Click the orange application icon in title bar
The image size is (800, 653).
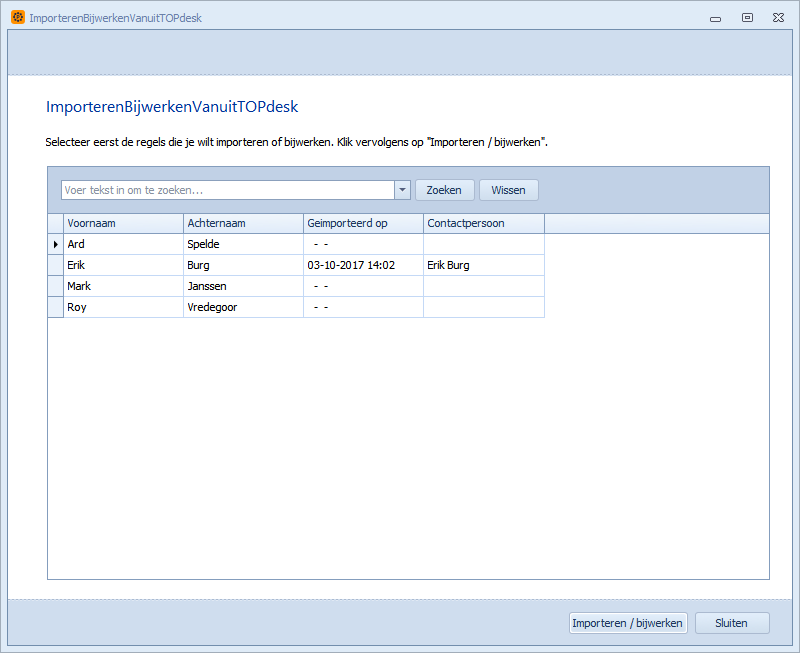coord(18,17)
